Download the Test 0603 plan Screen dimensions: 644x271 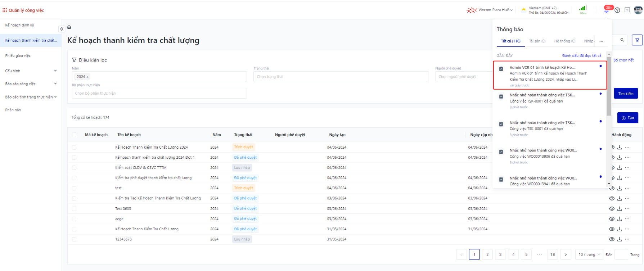(620, 209)
